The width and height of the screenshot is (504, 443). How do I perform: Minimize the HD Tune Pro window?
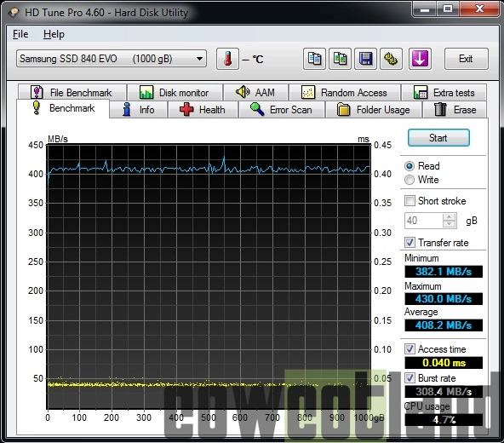click(x=425, y=9)
